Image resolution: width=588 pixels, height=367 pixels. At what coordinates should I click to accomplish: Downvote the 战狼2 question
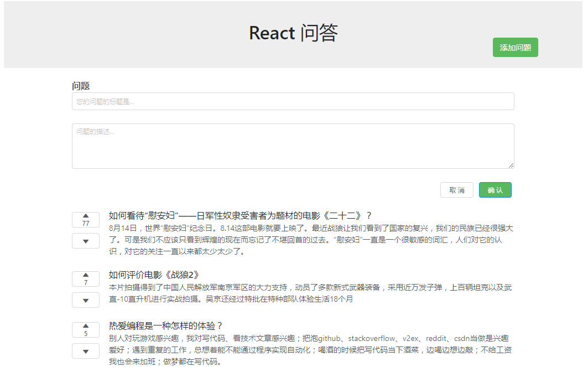pos(86,300)
